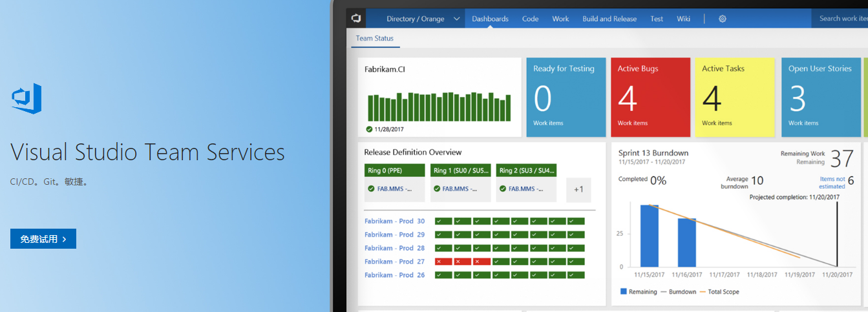Image resolution: width=868 pixels, height=312 pixels.
Task: Click FAB.MMS status icon under Ring 2
Action: click(503, 189)
